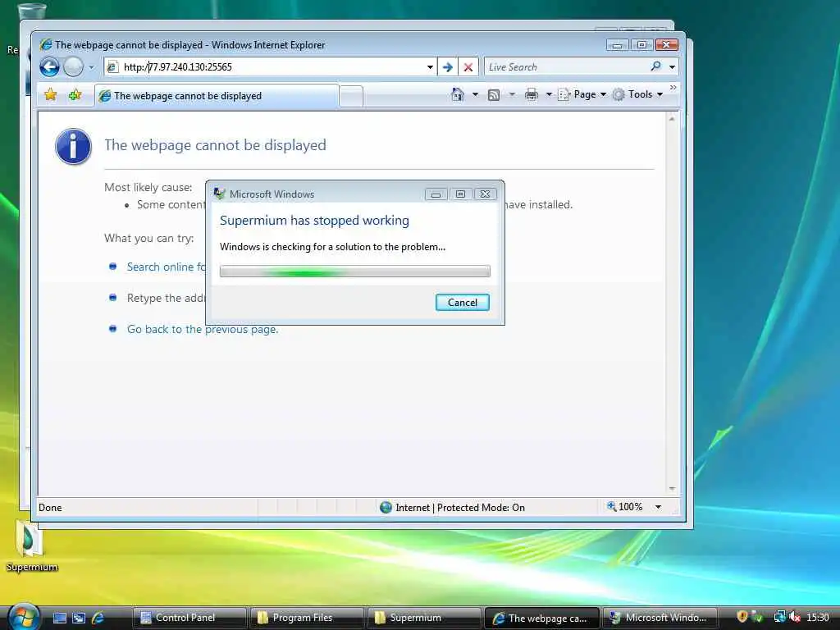
Task: Click 'Go back to the previous page' link
Action: [203, 329]
